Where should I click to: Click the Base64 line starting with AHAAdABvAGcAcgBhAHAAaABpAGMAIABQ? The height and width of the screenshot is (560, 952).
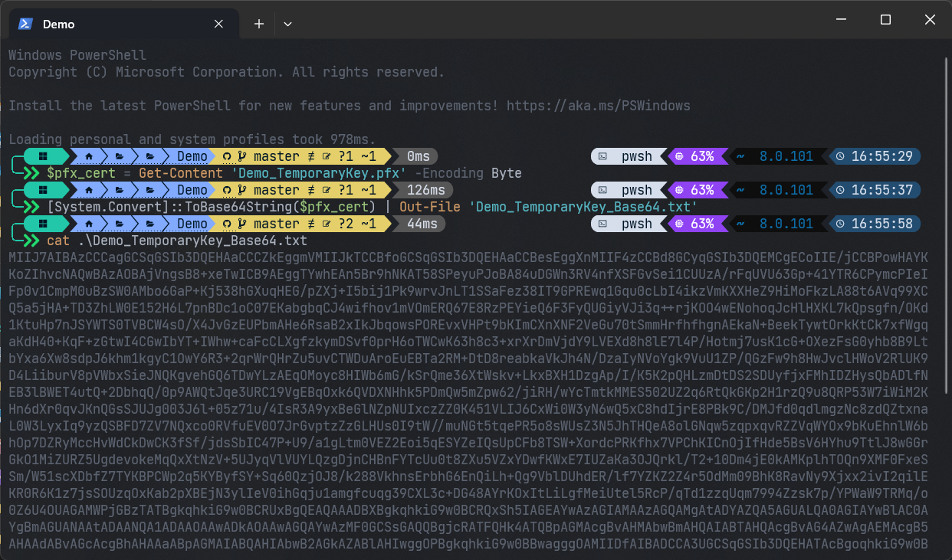468,544
